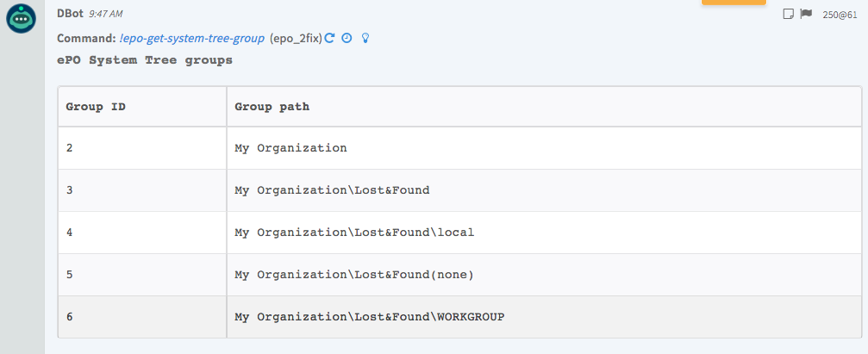Click the clock schedule icon beside the command
868x354 pixels.
pyautogui.click(x=347, y=39)
